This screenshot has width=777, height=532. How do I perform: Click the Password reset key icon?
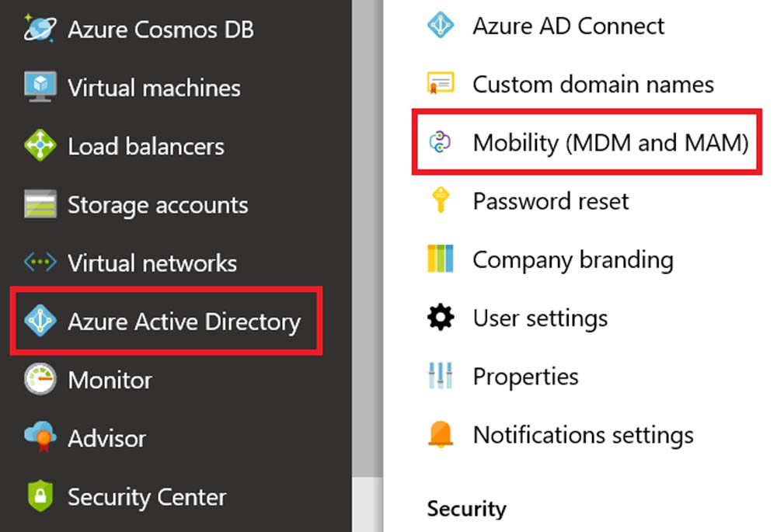440,200
